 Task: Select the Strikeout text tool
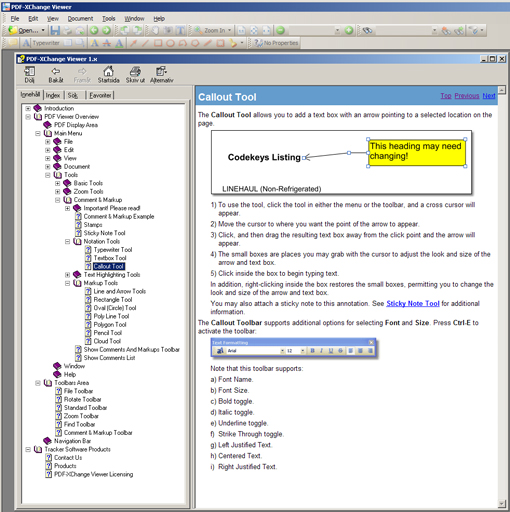107,43
